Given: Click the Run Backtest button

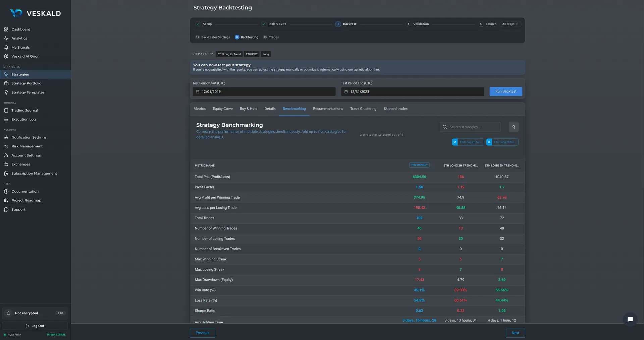Looking at the screenshot, I should click(506, 91).
